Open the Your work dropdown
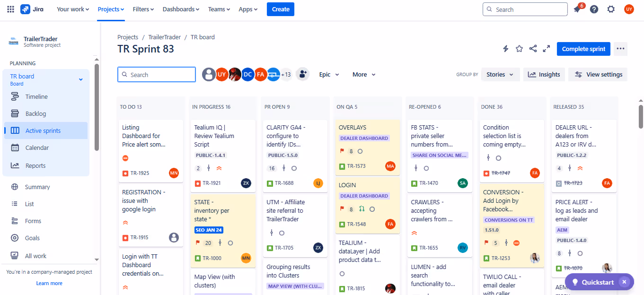644x295 pixels. pos(73,9)
